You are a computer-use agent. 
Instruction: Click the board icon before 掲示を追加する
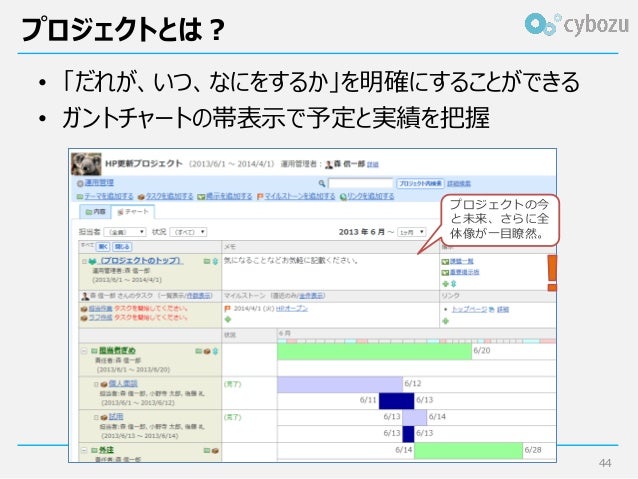[x=201, y=197]
